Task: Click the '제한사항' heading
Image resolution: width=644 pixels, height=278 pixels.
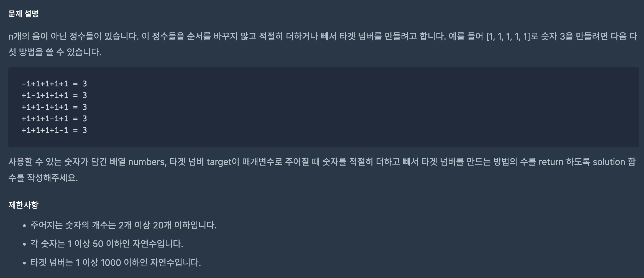Action: tap(23, 205)
